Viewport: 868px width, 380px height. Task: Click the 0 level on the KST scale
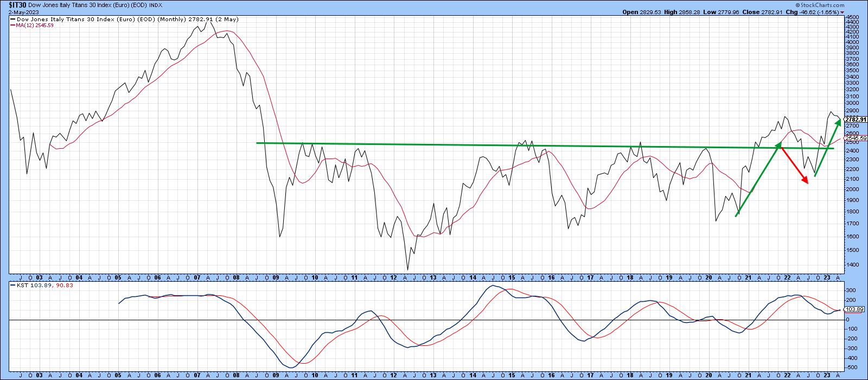tap(848, 319)
